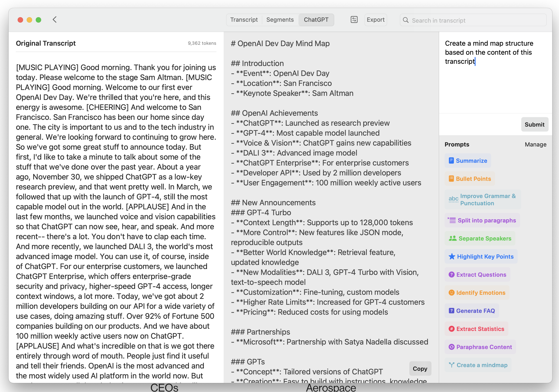The height and width of the screenshot is (392, 559).
Task: Click the Paraphrase Content cycle icon
Action: pos(451,347)
